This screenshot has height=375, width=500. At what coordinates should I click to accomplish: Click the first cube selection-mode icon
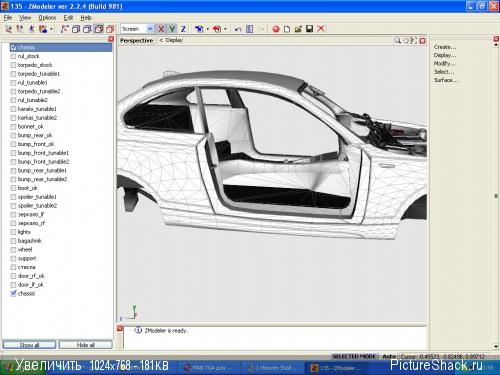click(x=76, y=29)
